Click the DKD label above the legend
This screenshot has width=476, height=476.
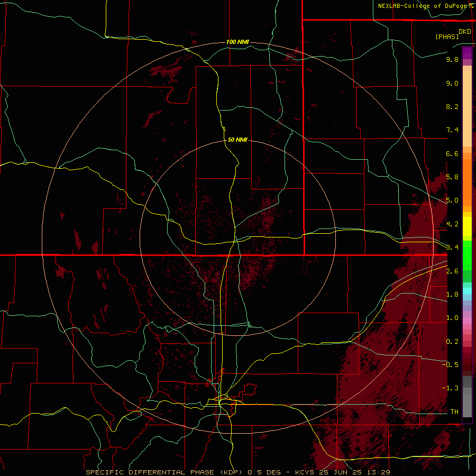click(x=465, y=32)
